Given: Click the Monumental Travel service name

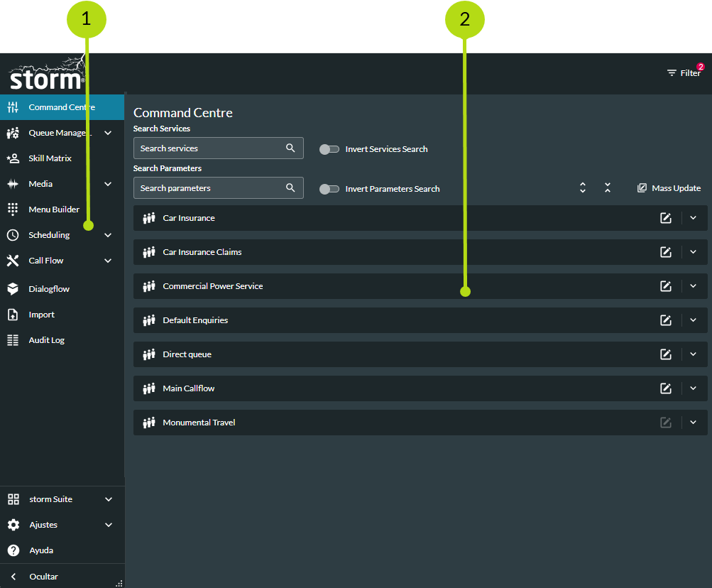Looking at the screenshot, I should click(199, 423).
